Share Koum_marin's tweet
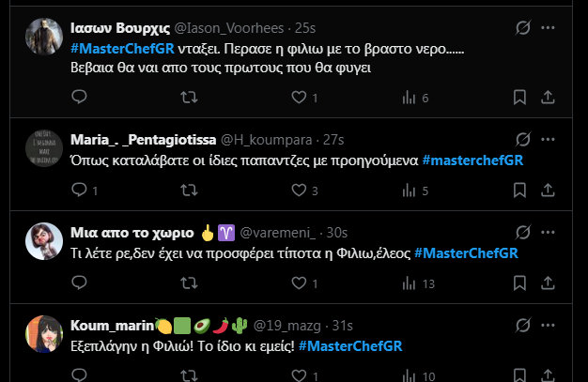This screenshot has height=382, width=588. pyautogui.click(x=548, y=376)
